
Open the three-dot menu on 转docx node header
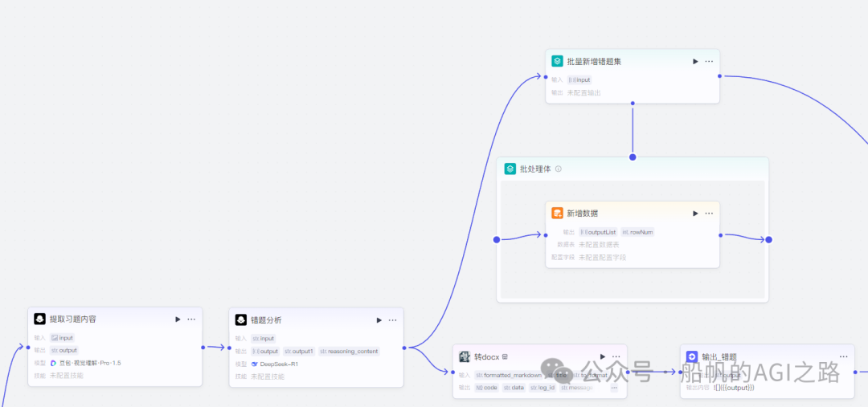coord(616,356)
